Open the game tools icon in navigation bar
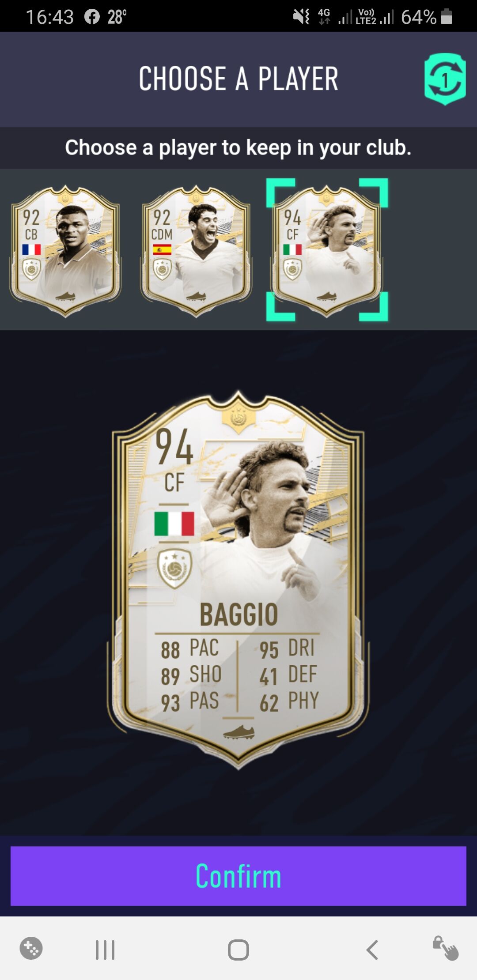This screenshot has height=980, width=477. point(31,948)
